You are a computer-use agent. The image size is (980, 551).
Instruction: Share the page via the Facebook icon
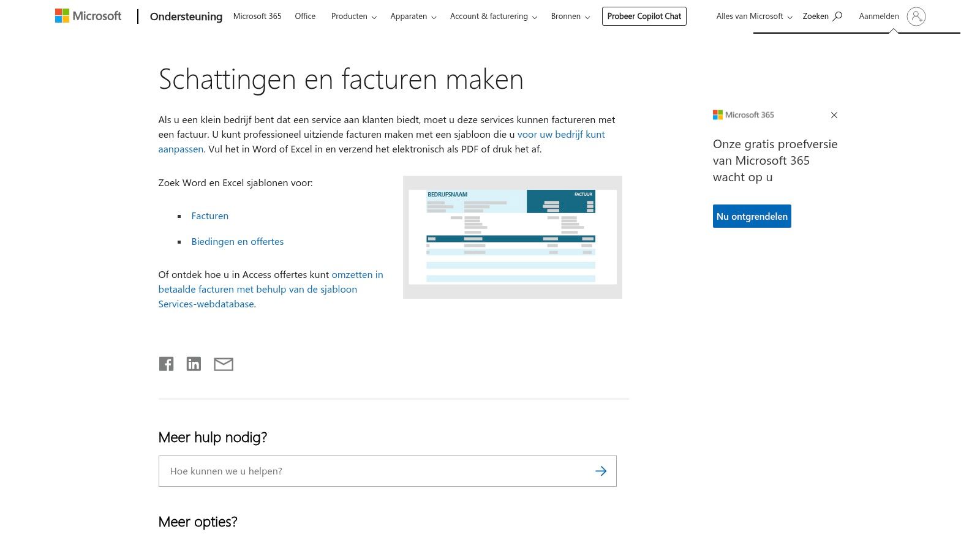(166, 363)
